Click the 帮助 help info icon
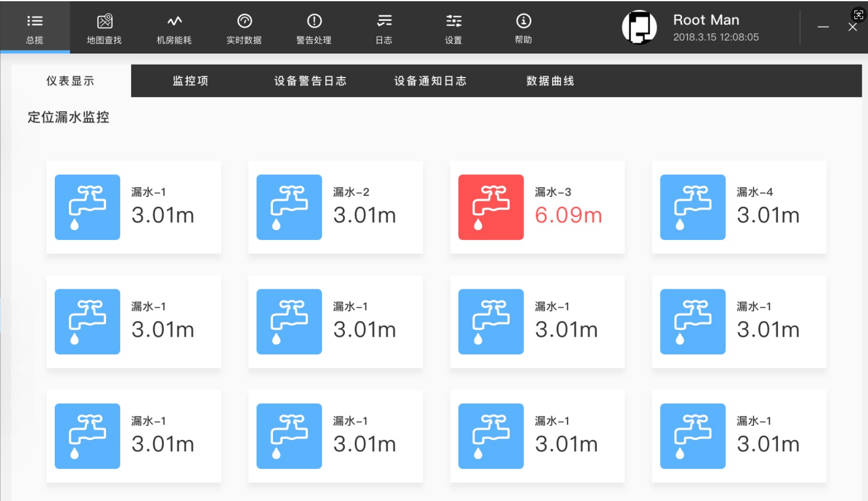 pos(524,22)
